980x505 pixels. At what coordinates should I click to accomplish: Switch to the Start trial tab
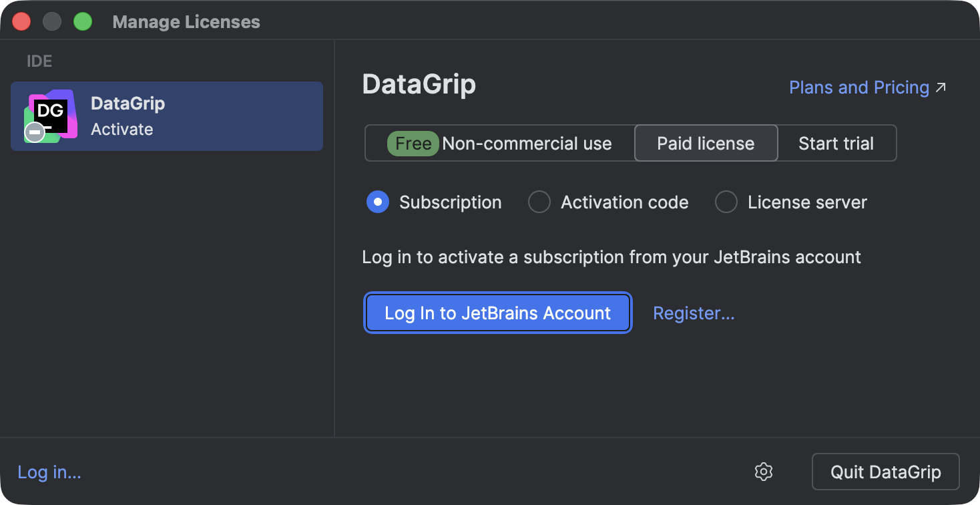836,143
